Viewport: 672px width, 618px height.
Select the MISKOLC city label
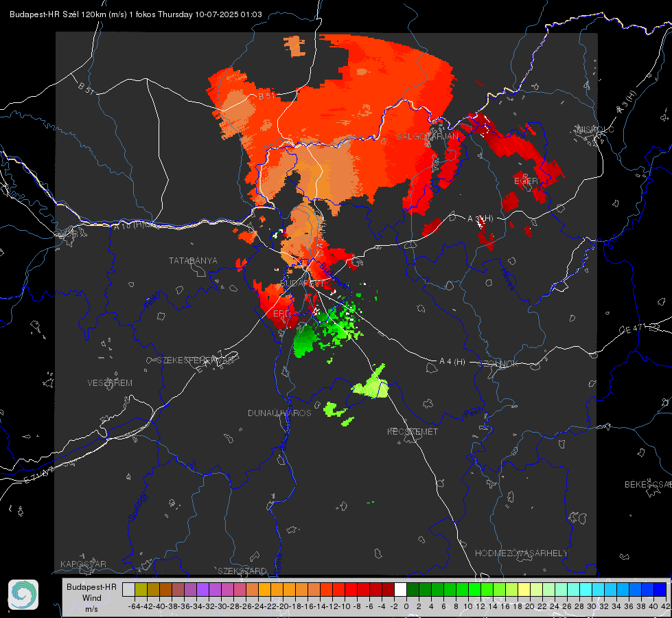point(595,129)
